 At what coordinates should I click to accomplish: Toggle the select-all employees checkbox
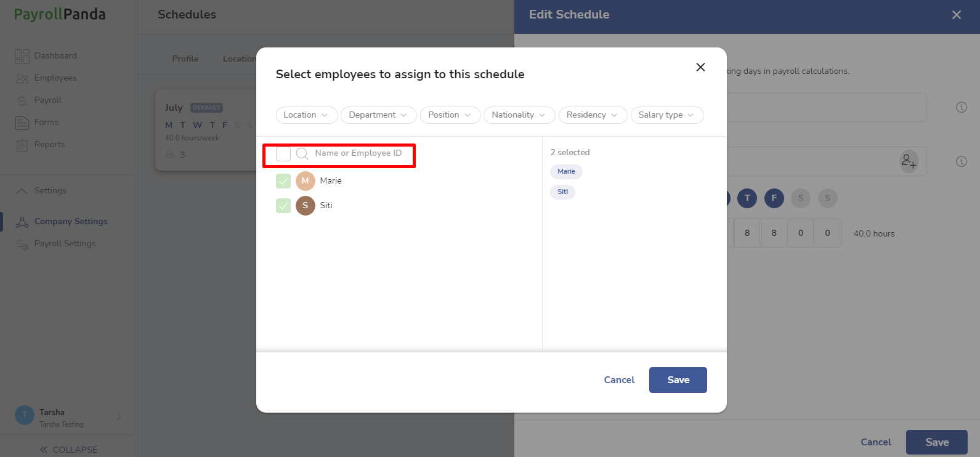283,153
